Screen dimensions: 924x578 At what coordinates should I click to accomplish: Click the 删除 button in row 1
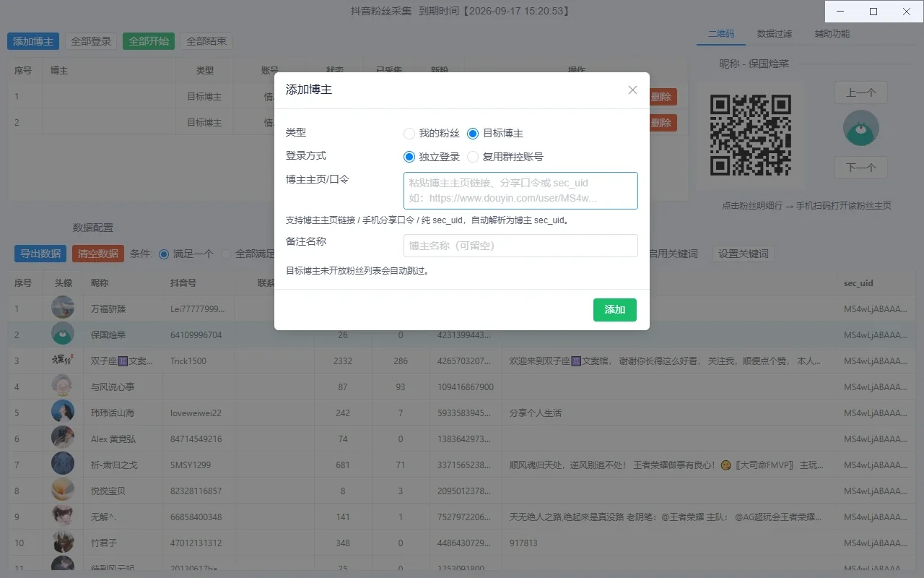tap(662, 97)
